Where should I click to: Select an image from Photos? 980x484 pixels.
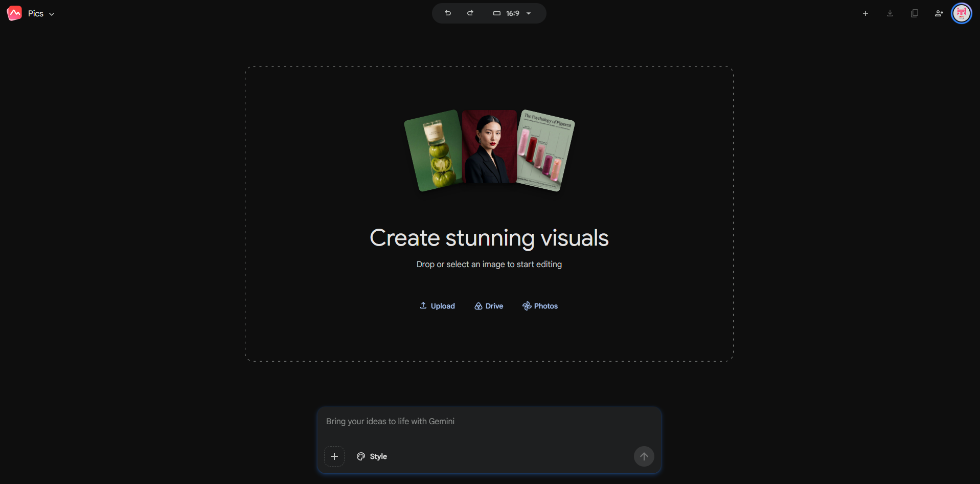coord(540,306)
